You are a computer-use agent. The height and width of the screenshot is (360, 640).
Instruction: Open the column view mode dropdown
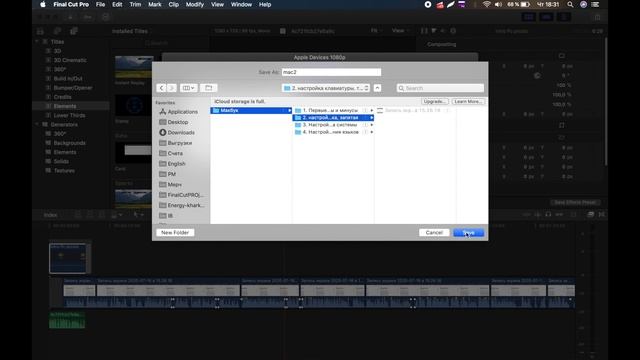pyautogui.click(x=188, y=88)
